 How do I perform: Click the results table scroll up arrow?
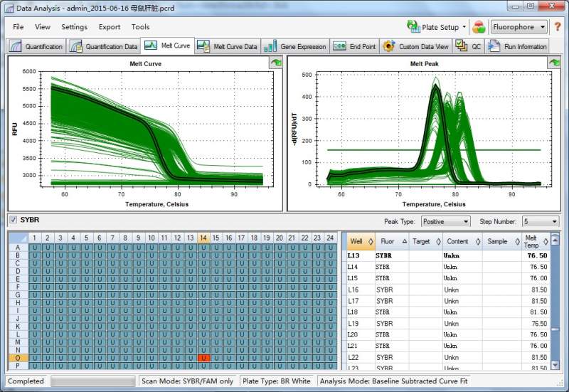click(555, 239)
